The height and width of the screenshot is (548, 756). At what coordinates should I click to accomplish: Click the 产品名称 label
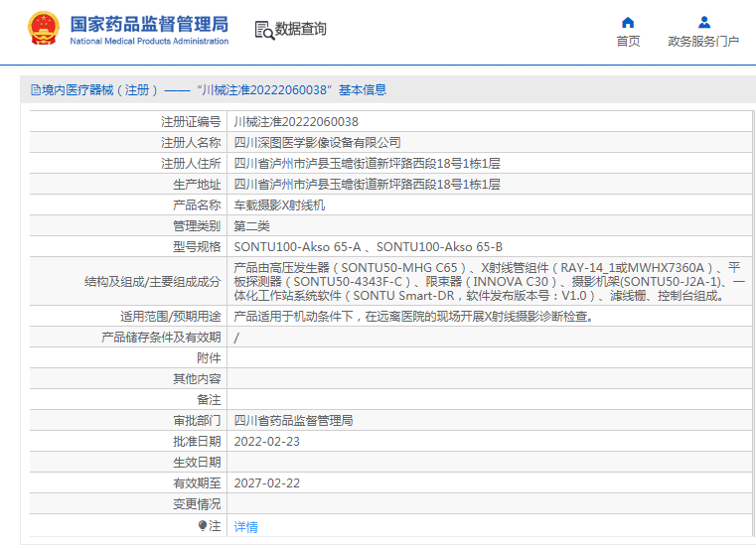[x=197, y=205]
